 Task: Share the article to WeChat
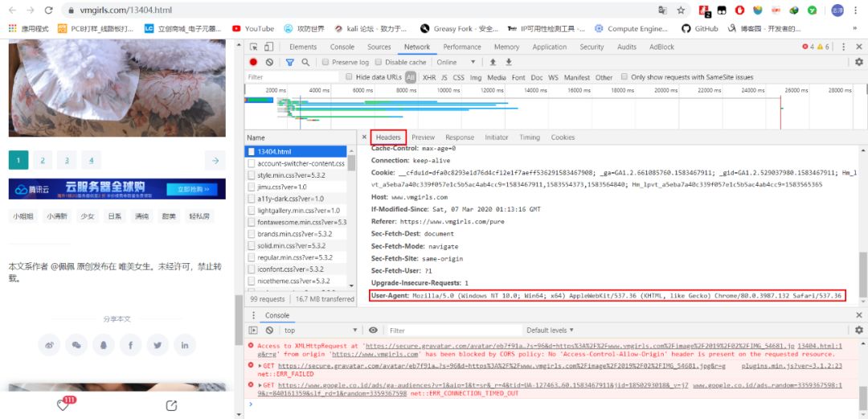point(76,345)
